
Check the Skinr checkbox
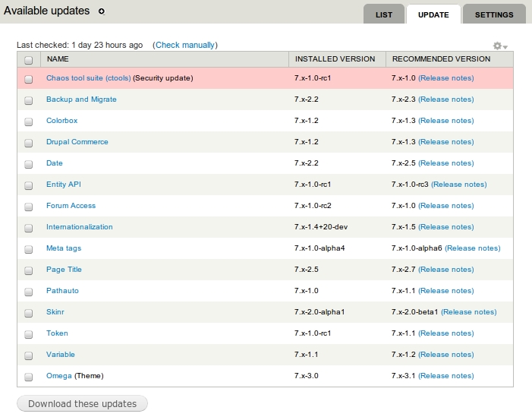coord(29,313)
